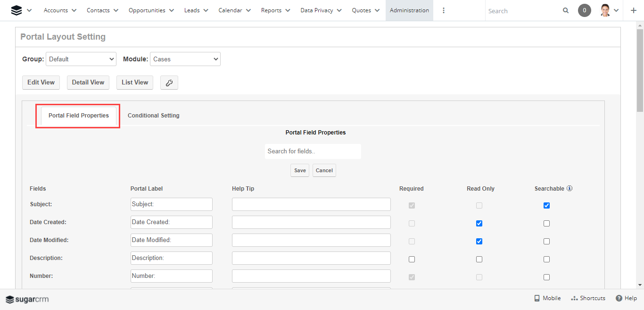Open the Detail View layout
This screenshot has height=310, width=644.
pyautogui.click(x=88, y=82)
